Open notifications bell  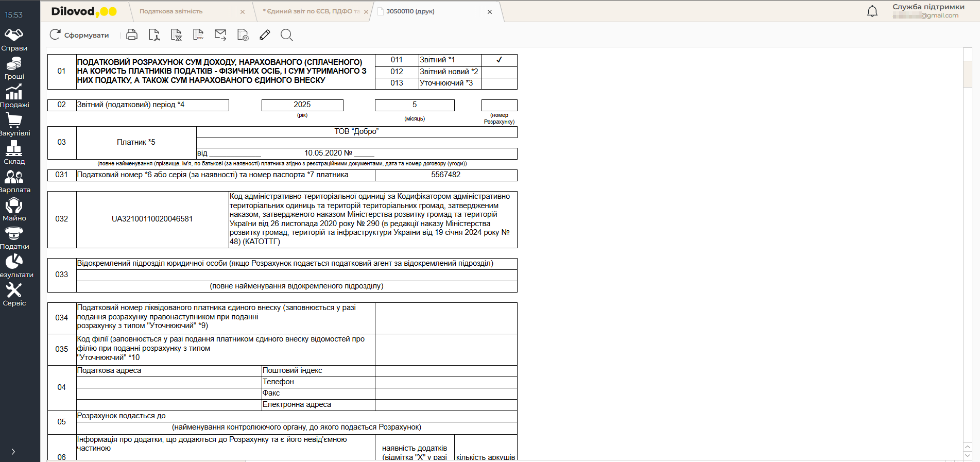tap(872, 11)
